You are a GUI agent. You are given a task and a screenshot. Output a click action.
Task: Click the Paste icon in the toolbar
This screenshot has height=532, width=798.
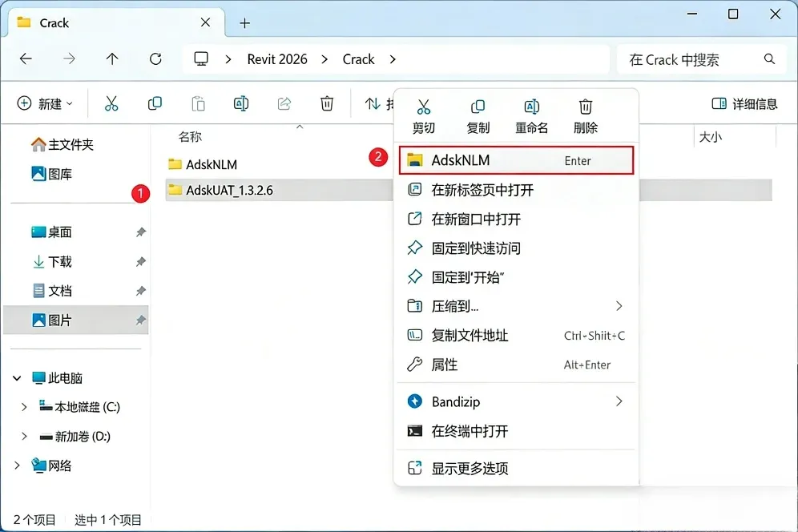tap(198, 103)
